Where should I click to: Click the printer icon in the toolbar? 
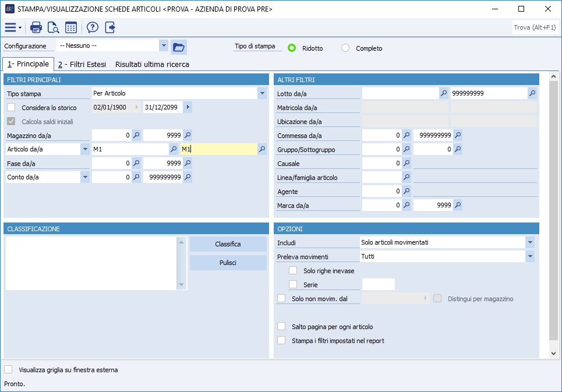tap(36, 27)
